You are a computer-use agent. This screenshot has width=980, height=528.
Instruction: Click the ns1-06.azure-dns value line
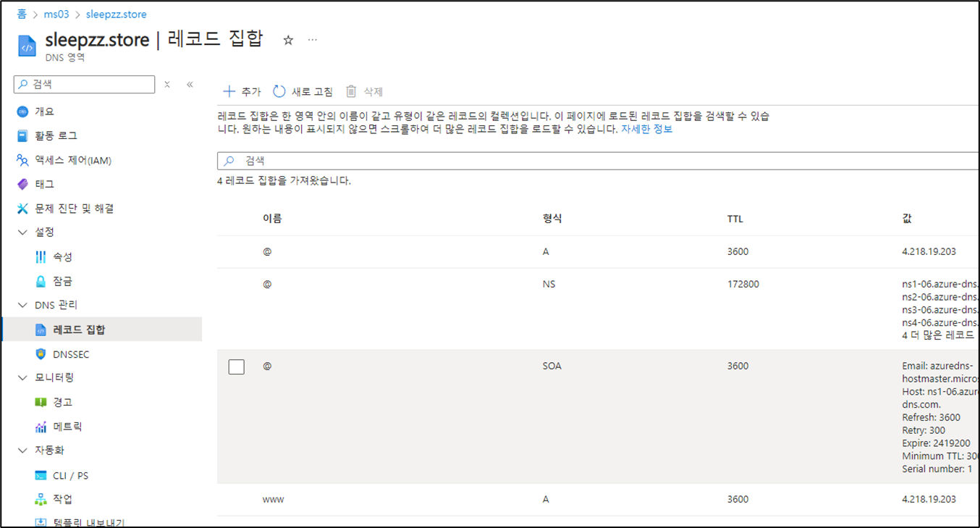click(940, 284)
